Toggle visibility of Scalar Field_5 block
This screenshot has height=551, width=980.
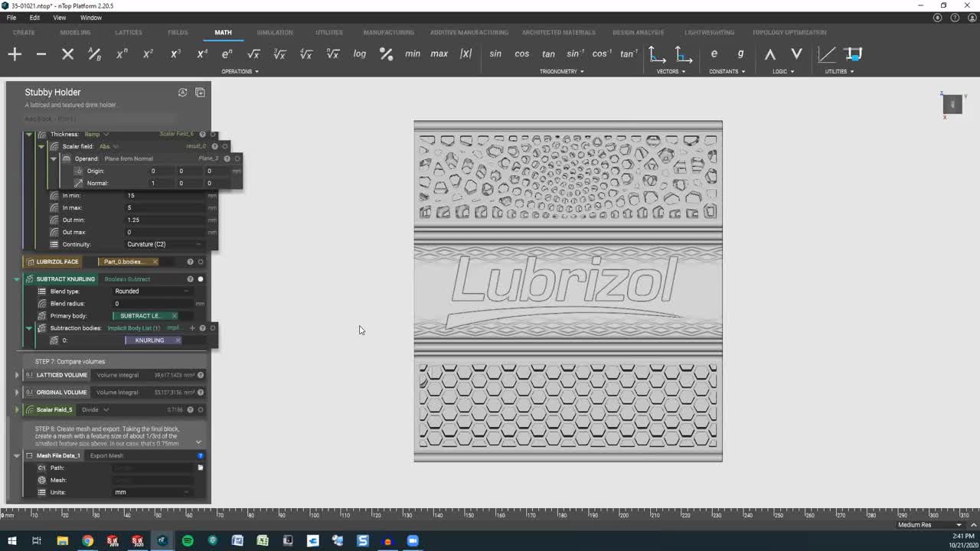pyautogui.click(x=201, y=409)
